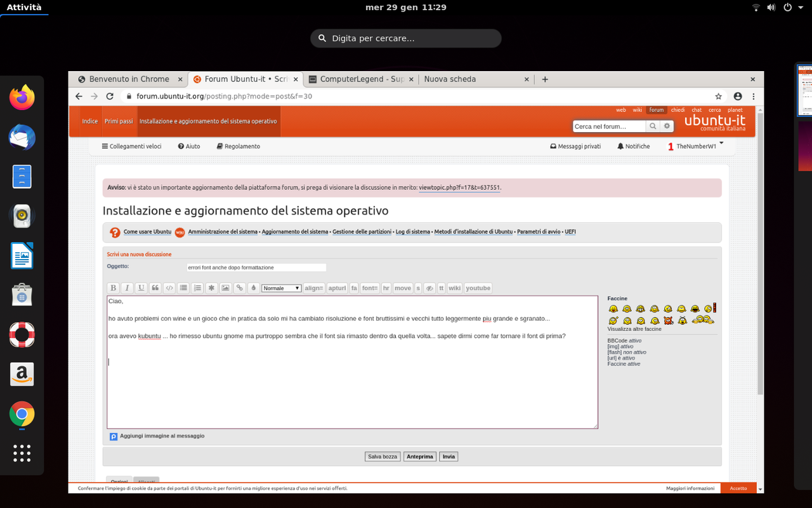Insert a quote block using the quote icon
The image size is (812, 508).
coord(155,288)
